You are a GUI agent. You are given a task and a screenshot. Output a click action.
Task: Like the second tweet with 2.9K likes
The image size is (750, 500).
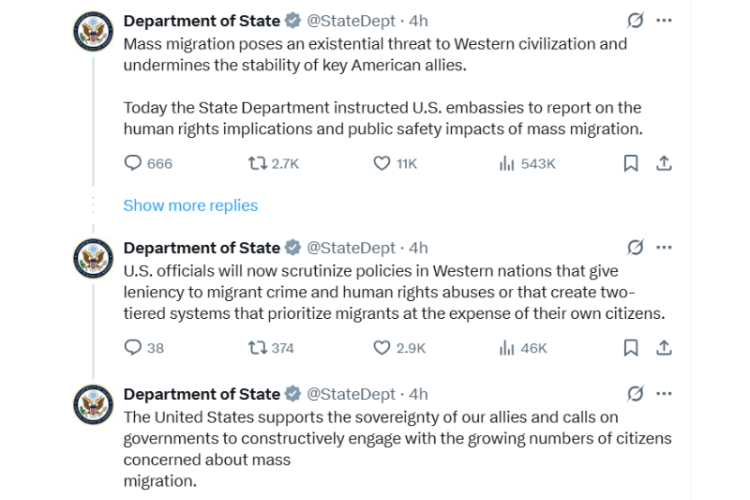tap(381, 348)
